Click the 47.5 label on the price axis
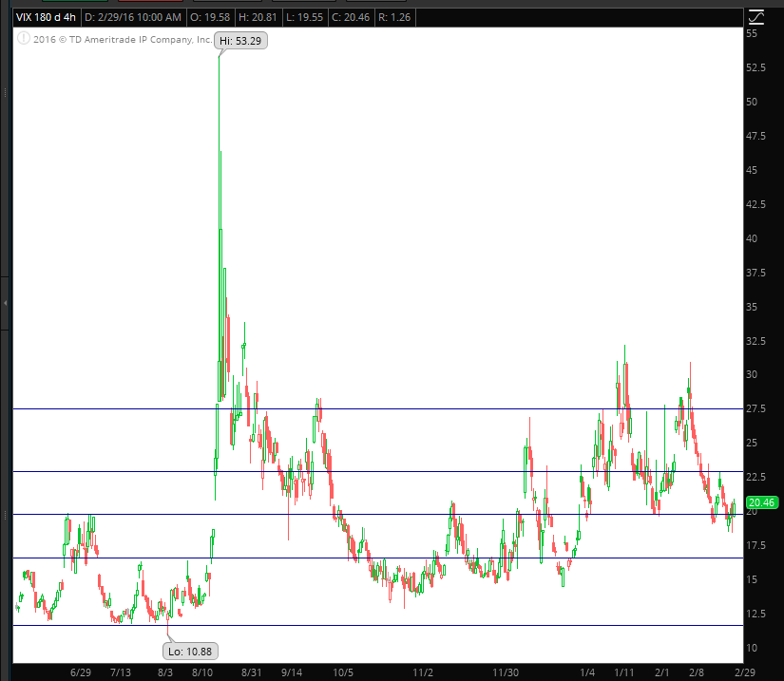 755,136
